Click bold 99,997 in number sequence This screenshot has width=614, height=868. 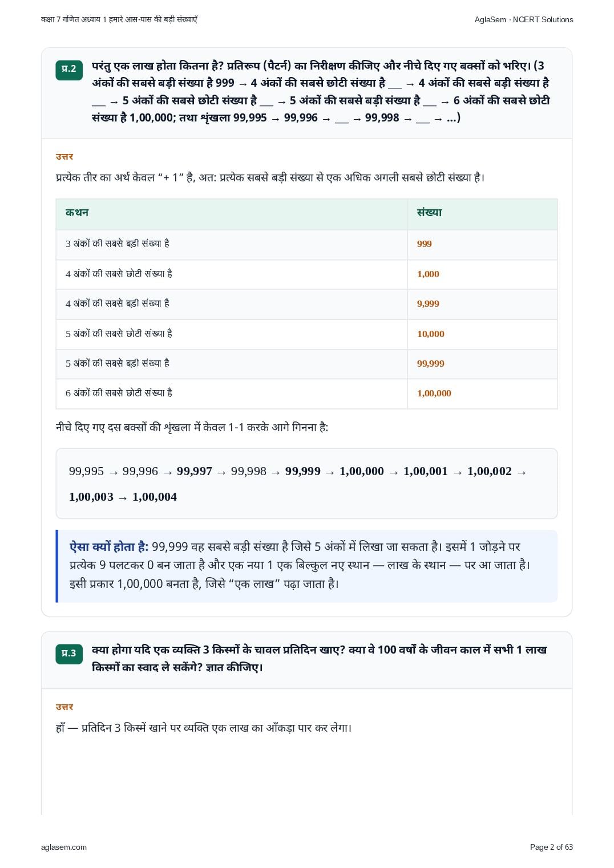tap(195, 472)
